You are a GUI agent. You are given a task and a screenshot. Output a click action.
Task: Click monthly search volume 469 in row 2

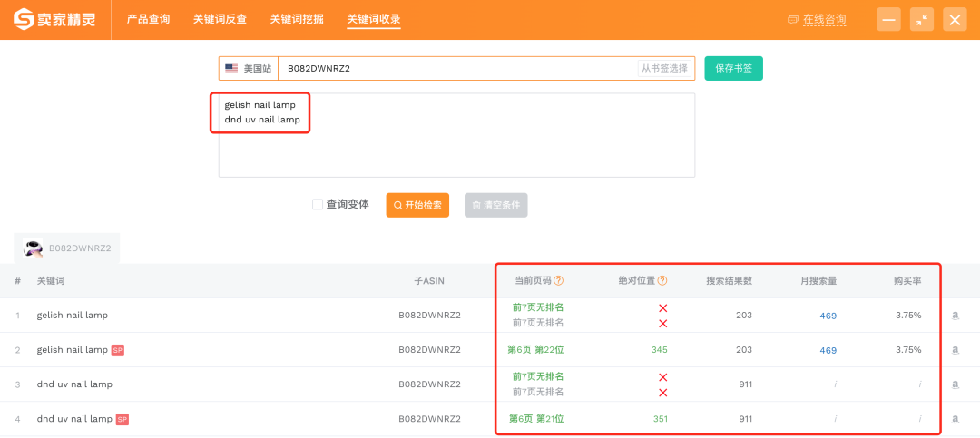(828, 350)
